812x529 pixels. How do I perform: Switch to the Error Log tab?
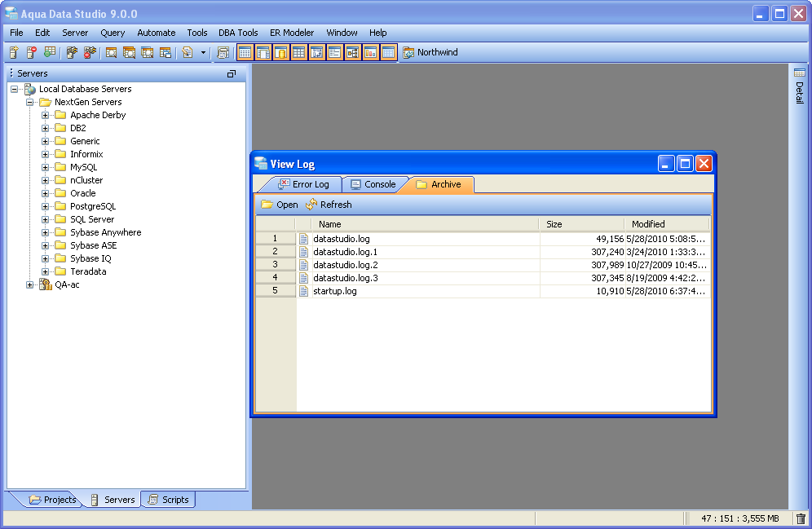303,184
